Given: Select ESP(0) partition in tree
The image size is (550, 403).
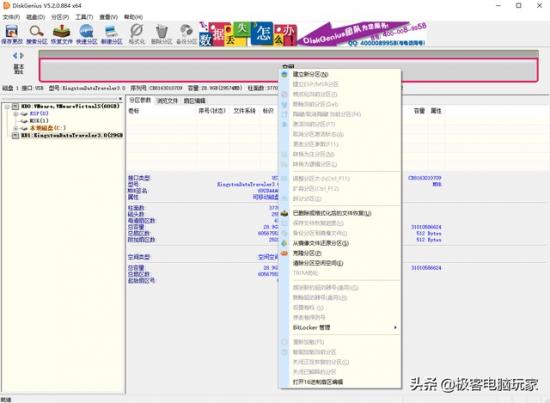Looking at the screenshot, I should point(39,114).
